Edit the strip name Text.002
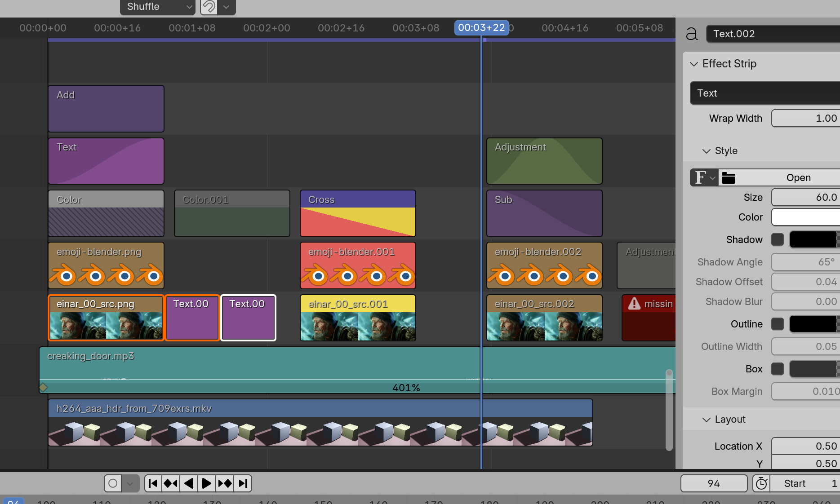This screenshot has width=840, height=504. point(773,34)
